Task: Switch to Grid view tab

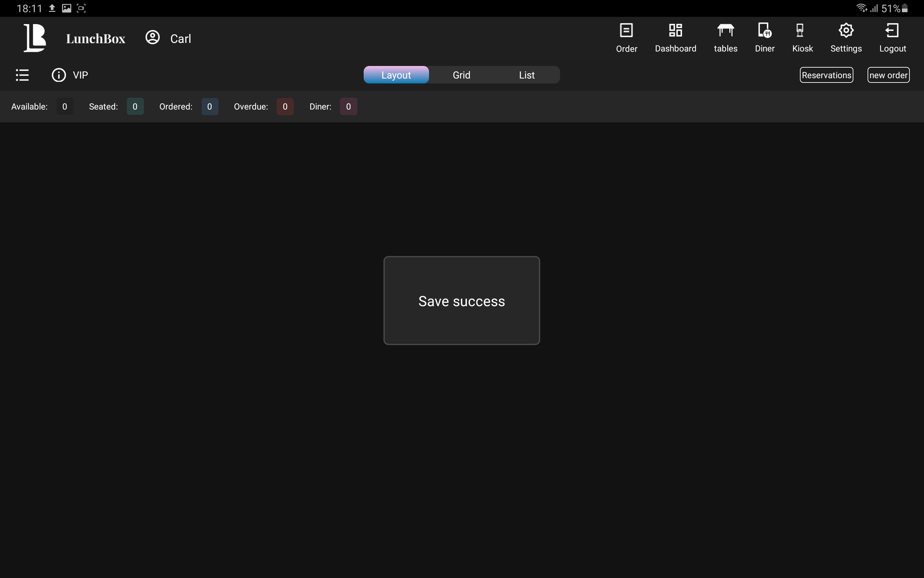Action: point(461,75)
